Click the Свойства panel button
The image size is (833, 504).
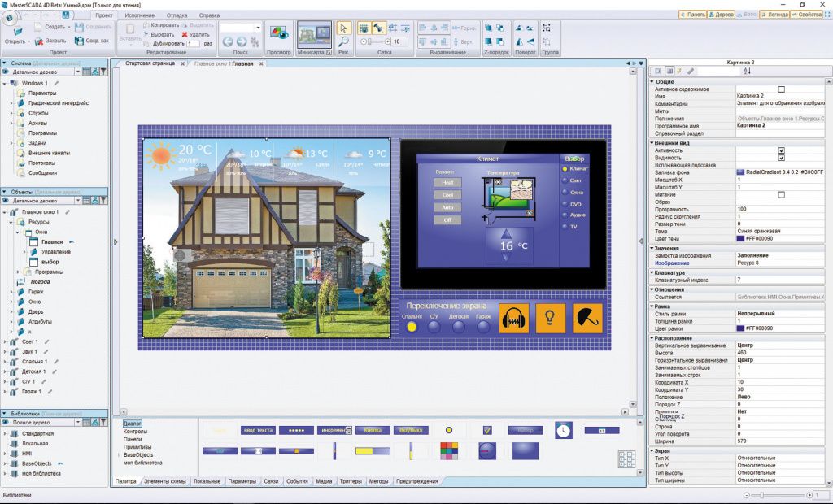coord(806,15)
